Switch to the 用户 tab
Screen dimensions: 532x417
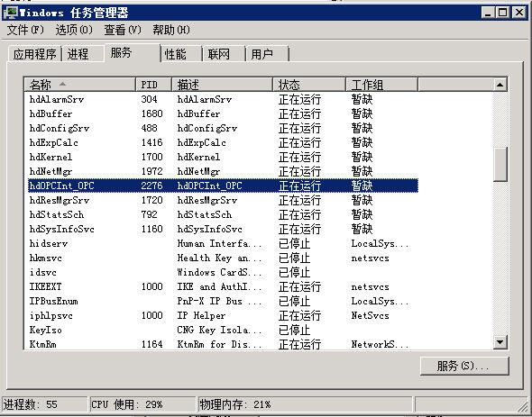click(267, 54)
